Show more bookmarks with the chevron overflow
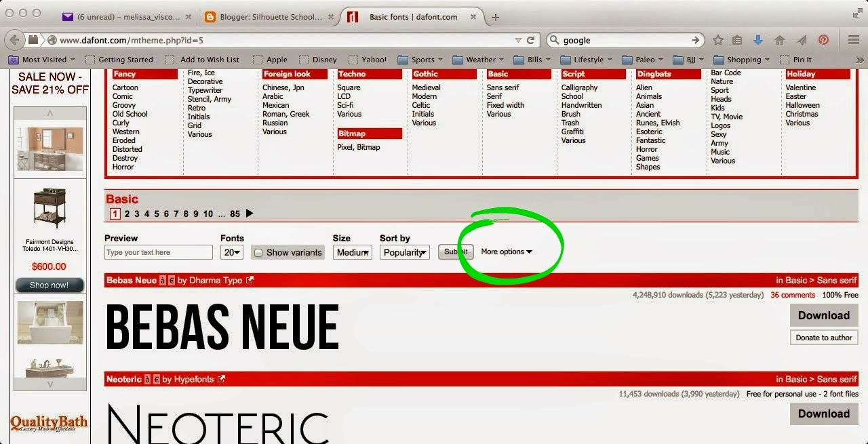Image resolution: width=868 pixels, height=444 pixels. (x=860, y=60)
